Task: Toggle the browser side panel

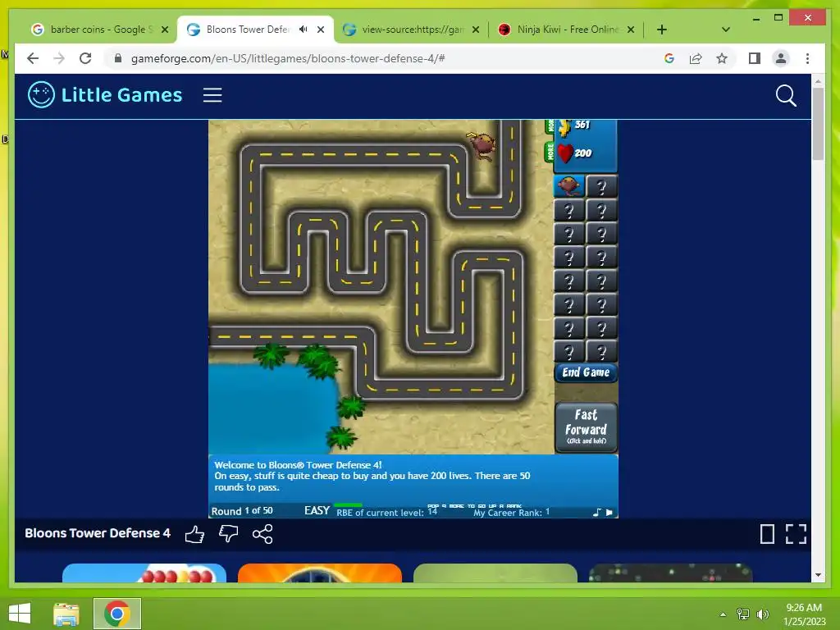Action: (x=755, y=58)
